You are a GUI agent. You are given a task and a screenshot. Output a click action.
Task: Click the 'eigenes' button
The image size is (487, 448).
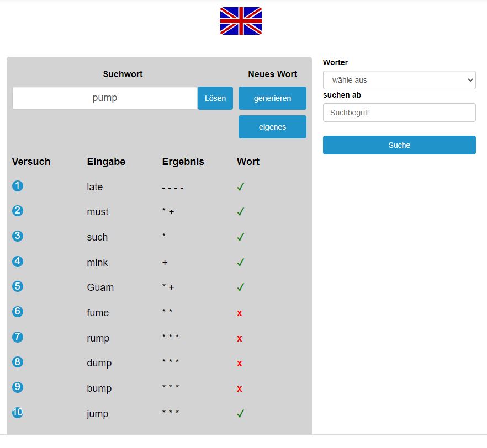point(272,127)
